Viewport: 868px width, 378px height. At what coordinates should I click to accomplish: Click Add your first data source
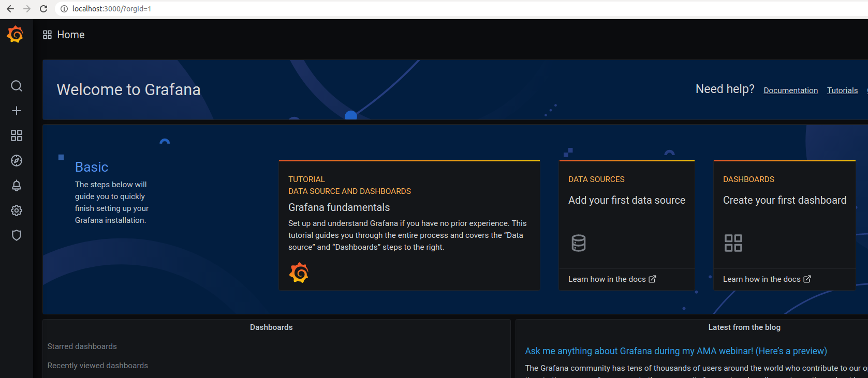coord(627,200)
